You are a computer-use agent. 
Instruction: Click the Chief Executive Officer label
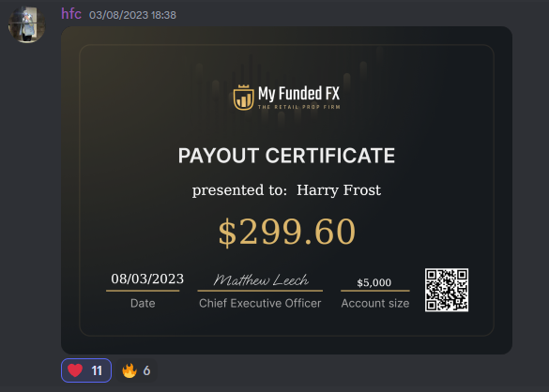(x=260, y=303)
